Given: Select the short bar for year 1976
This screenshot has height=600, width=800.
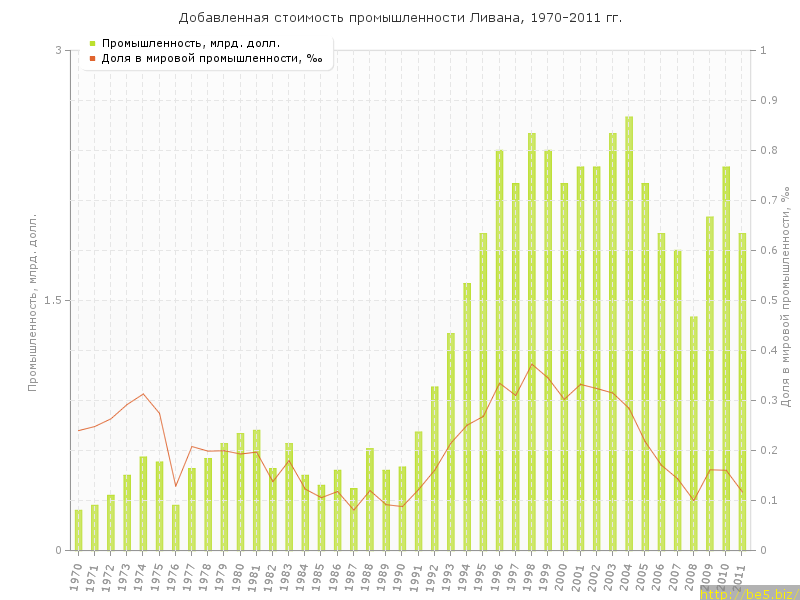Looking at the screenshot, I should click(x=175, y=527).
